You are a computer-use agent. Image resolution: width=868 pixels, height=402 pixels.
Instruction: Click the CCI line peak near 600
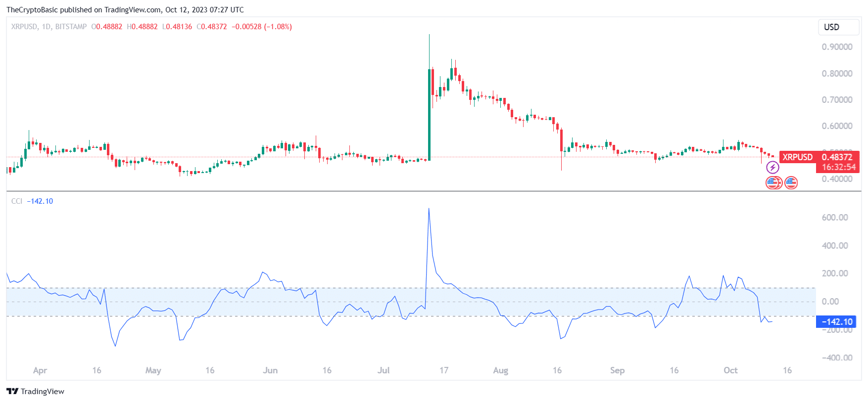(429, 209)
